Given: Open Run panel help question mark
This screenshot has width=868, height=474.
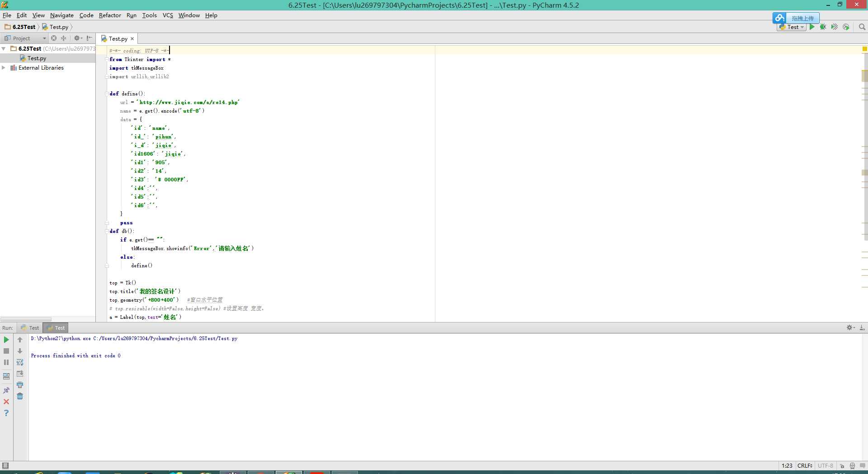Looking at the screenshot, I should coord(6,413).
